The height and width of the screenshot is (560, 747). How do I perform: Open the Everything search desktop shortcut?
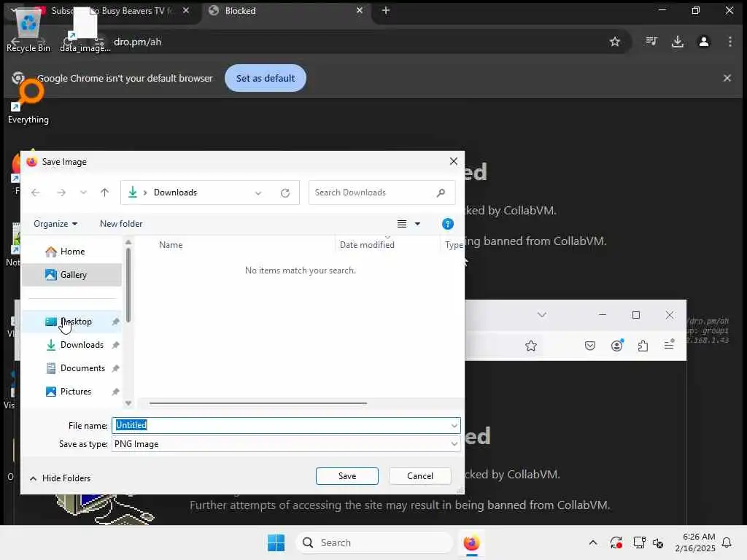coord(28,102)
